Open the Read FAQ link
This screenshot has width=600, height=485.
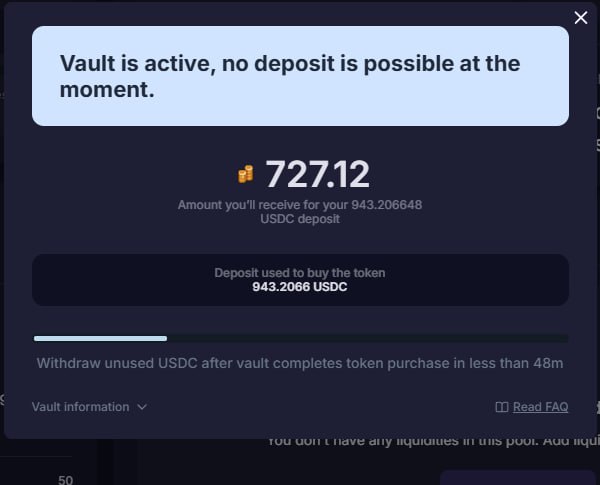coord(540,407)
